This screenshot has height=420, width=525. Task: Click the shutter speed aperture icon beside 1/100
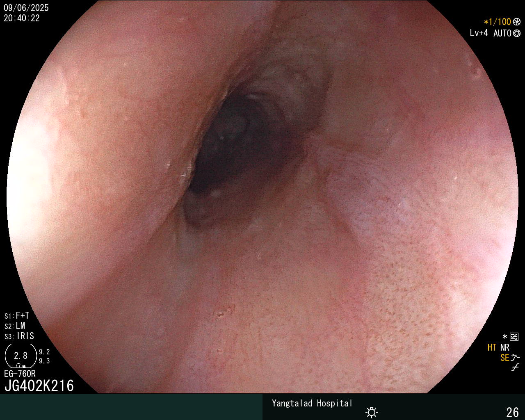click(517, 22)
